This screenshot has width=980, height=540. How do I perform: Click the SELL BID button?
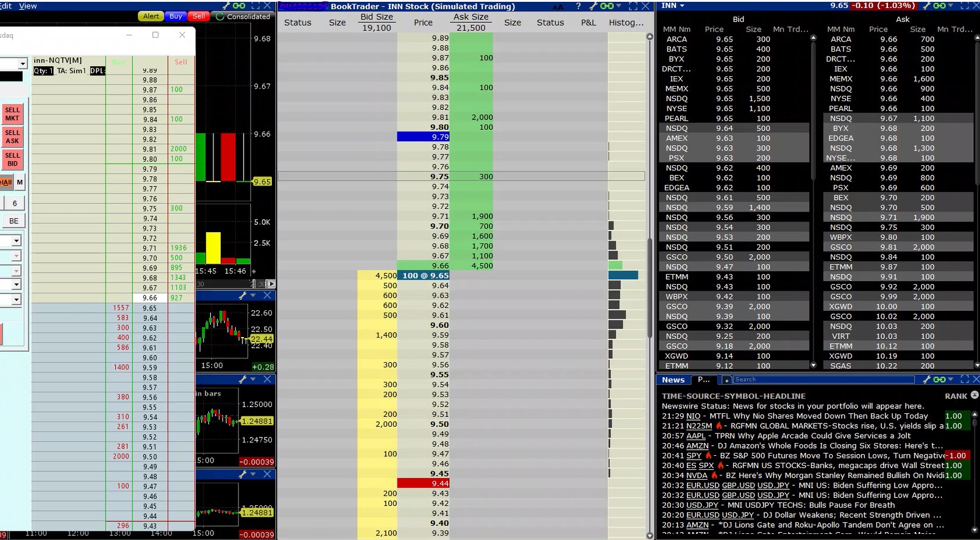point(13,159)
